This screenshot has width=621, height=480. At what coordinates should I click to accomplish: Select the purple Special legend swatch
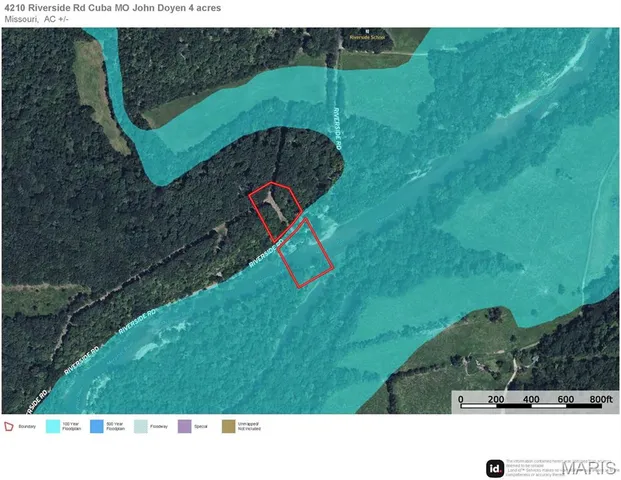coord(185,427)
